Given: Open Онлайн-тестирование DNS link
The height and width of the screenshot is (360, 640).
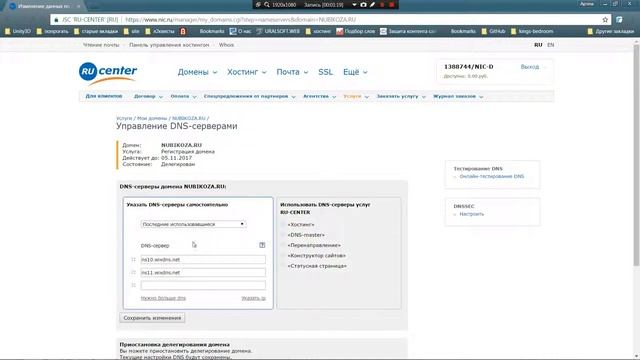Looking at the screenshot, I should coord(491,176).
